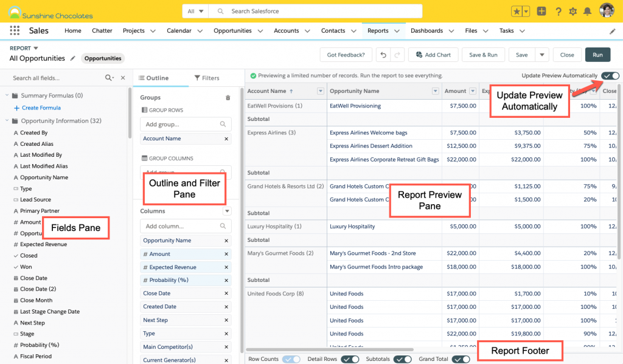The height and width of the screenshot is (364, 623).
Task: Remove the Probability (%) column
Action: 226,280
